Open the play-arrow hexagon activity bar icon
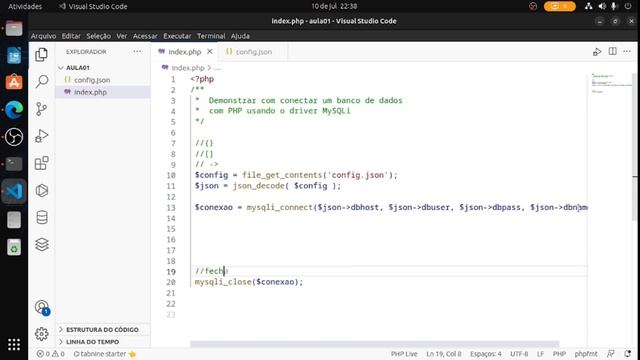The width and height of the screenshot is (640, 360). click(42, 191)
